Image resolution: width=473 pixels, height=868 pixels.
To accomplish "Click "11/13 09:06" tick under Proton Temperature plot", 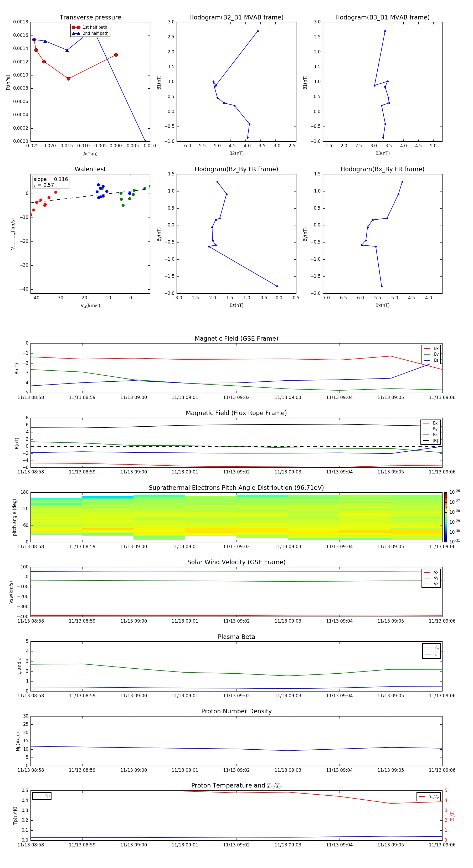I will pyautogui.click(x=442, y=845).
